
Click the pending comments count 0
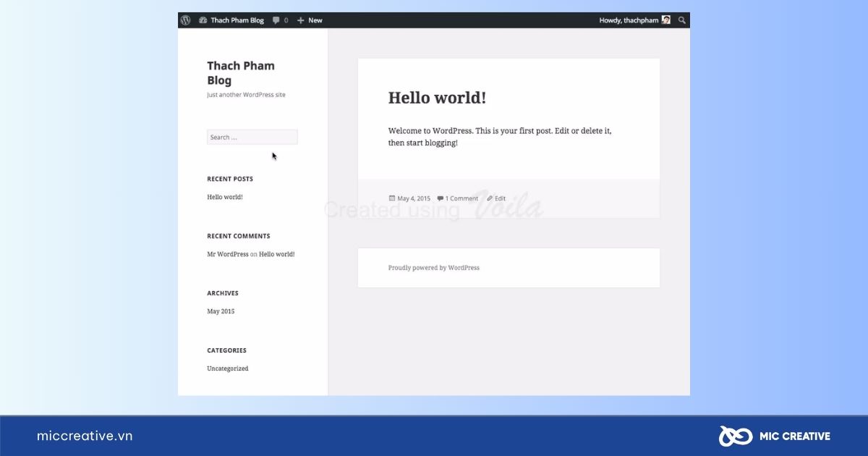pyautogui.click(x=286, y=20)
